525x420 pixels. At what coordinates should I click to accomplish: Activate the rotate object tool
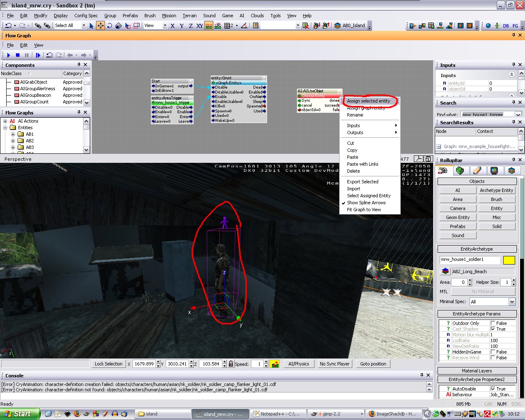pos(110,25)
